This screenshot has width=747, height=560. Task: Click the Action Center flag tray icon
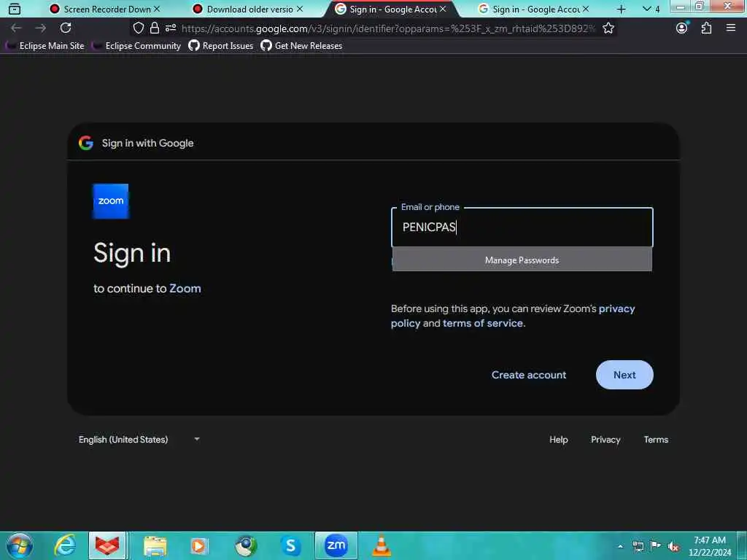pyautogui.click(x=656, y=546)
